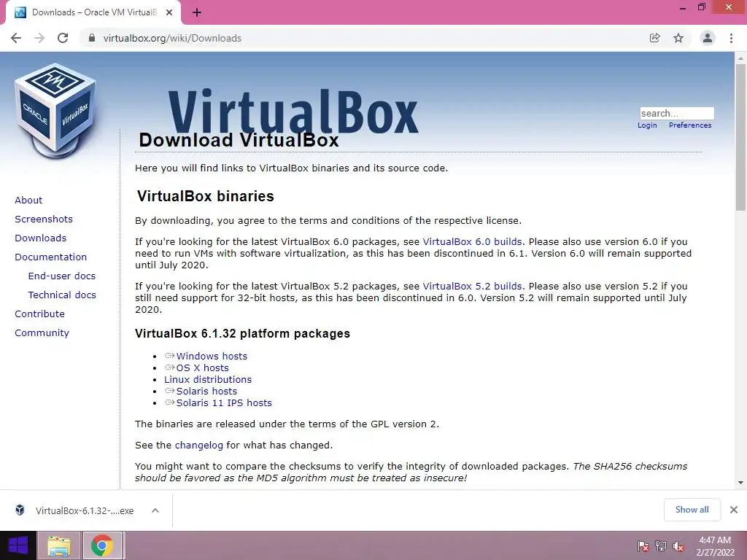Click into the site search field
Image resolution: width=747 pixels, height=560 pixels.
[x=677, y=113]
